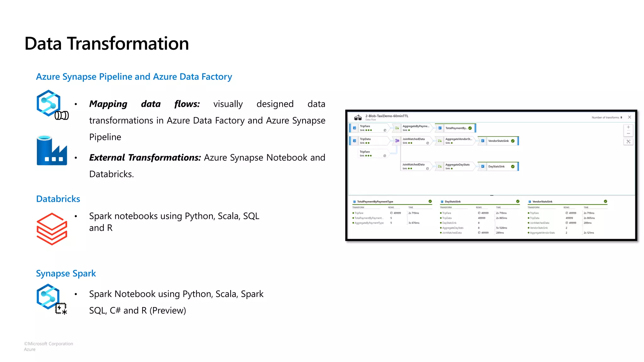The height and width of the screenshot is (362, 644).
Task: Click the Synapse Spark section heading
Action: click(66, 273)
